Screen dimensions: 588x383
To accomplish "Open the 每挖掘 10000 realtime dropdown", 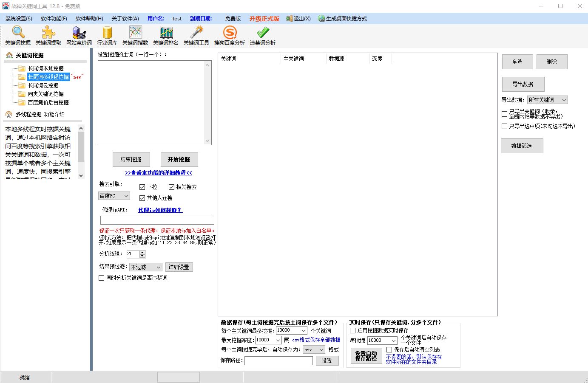I will click(x=383, y=340).
